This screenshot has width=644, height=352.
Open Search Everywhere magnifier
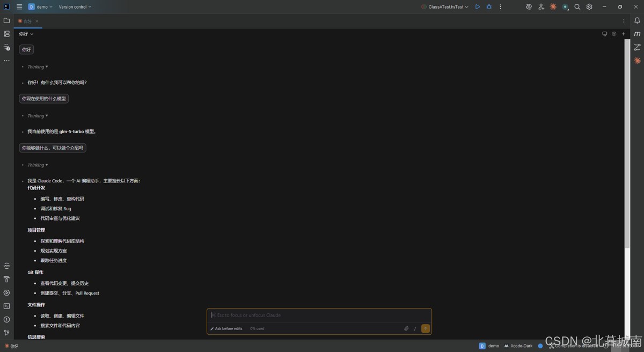pyautogui.click(x=577, y=7)
